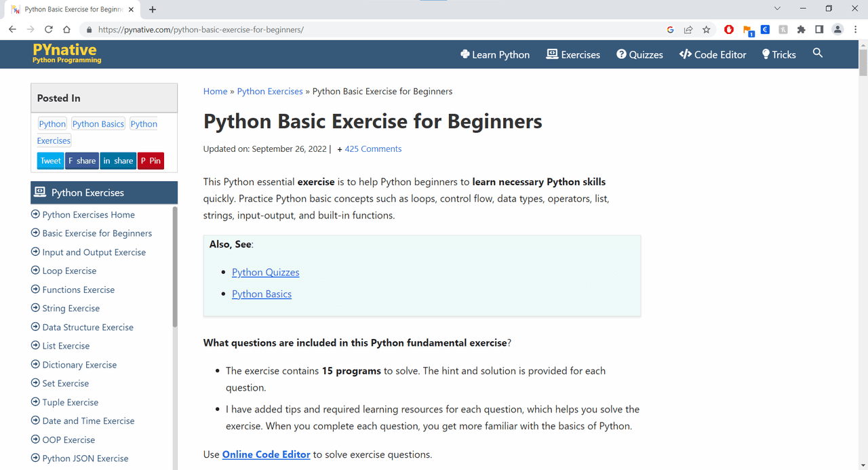Expand the tab search chevron
868x470 pixels.
[777, 9]
